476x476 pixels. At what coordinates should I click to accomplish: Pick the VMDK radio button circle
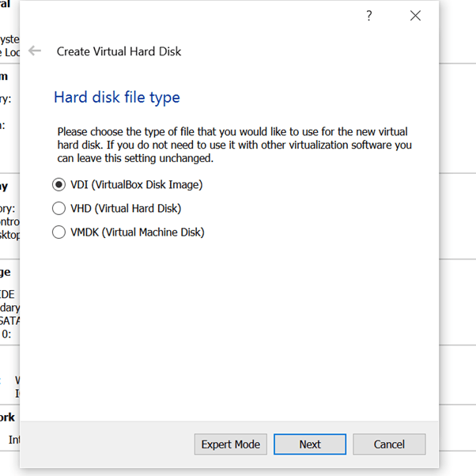pos(59,232)
